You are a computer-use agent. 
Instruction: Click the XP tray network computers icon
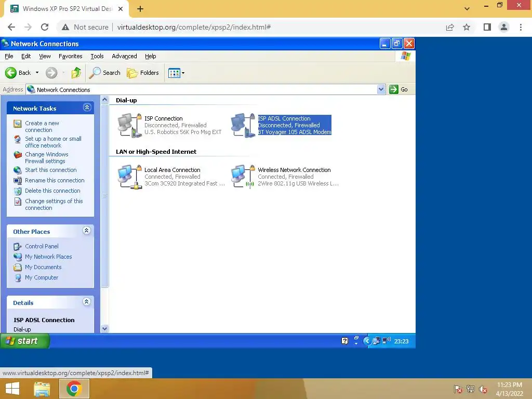pos(376,341)
